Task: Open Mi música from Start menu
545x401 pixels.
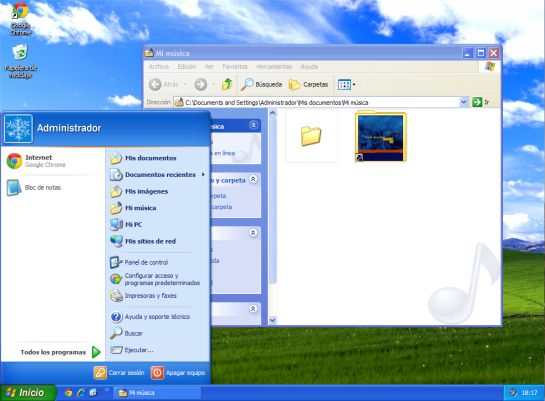Action: pyautogui.click(x=133, y=208)
